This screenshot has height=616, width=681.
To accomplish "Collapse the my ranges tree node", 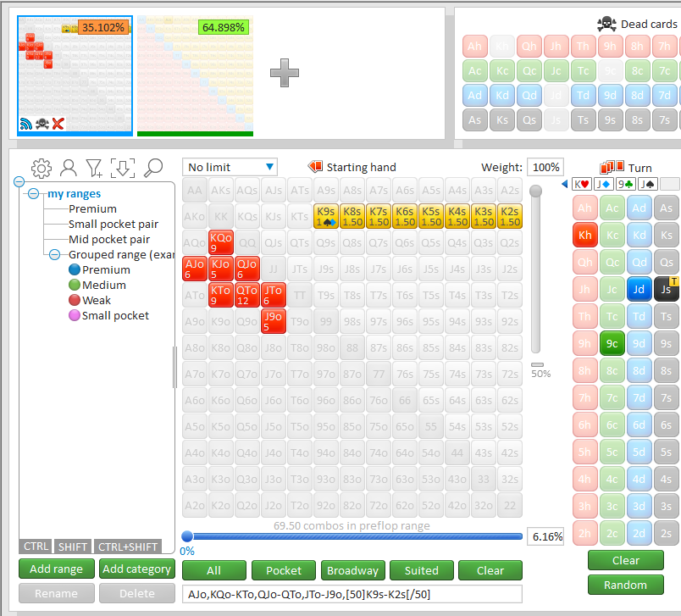I will [x=33, y=194].
